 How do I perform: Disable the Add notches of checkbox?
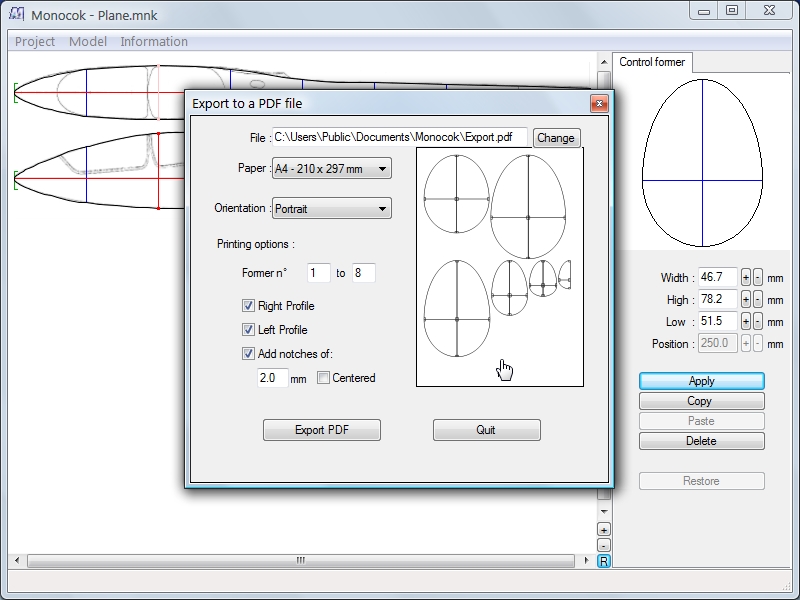(x=248, y=354)
